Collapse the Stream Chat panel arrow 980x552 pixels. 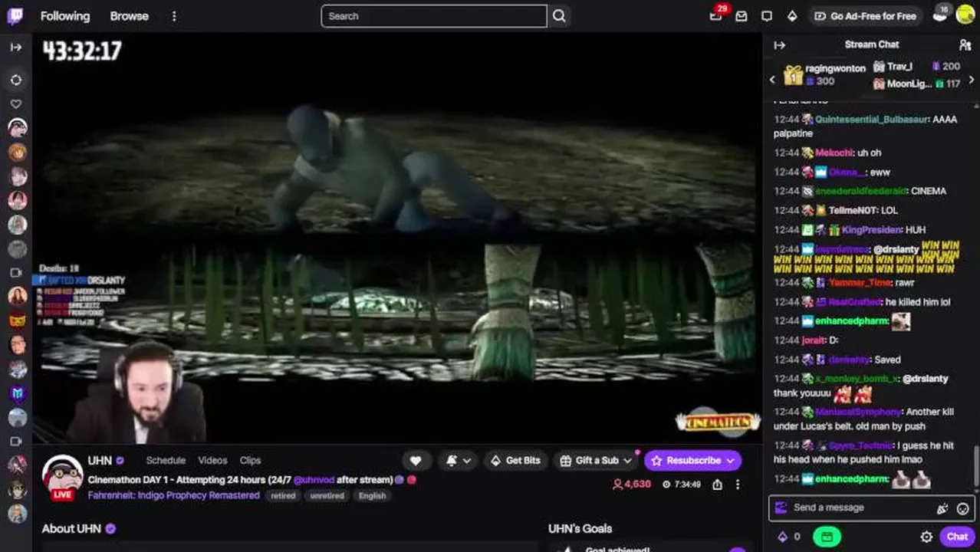pyautogui.click(x=780, y=45)
